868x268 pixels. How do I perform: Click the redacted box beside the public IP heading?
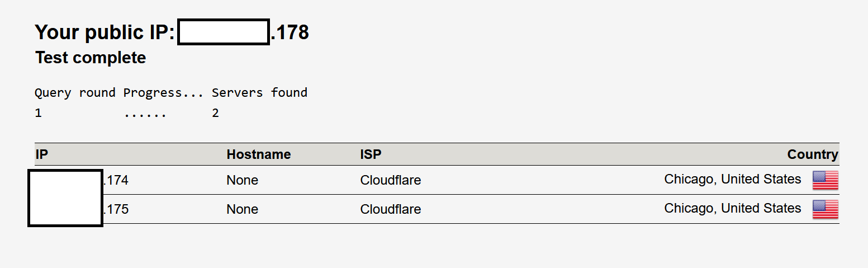224,32
